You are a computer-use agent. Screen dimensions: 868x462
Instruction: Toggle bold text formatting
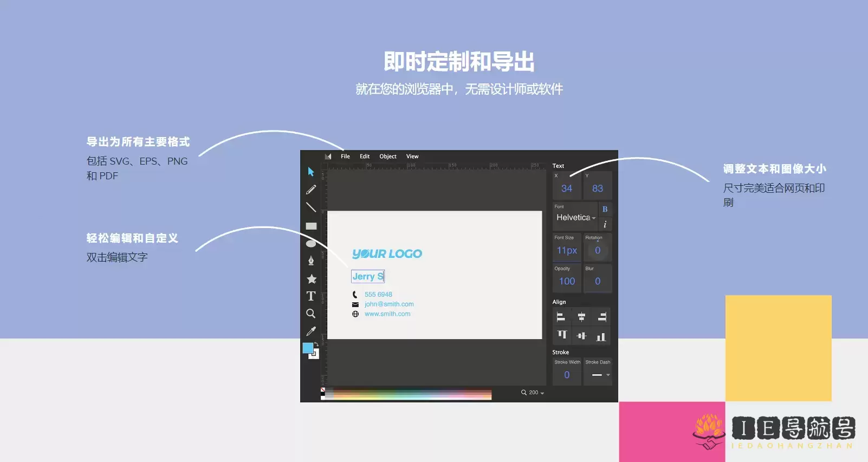(x=605, y=209)
